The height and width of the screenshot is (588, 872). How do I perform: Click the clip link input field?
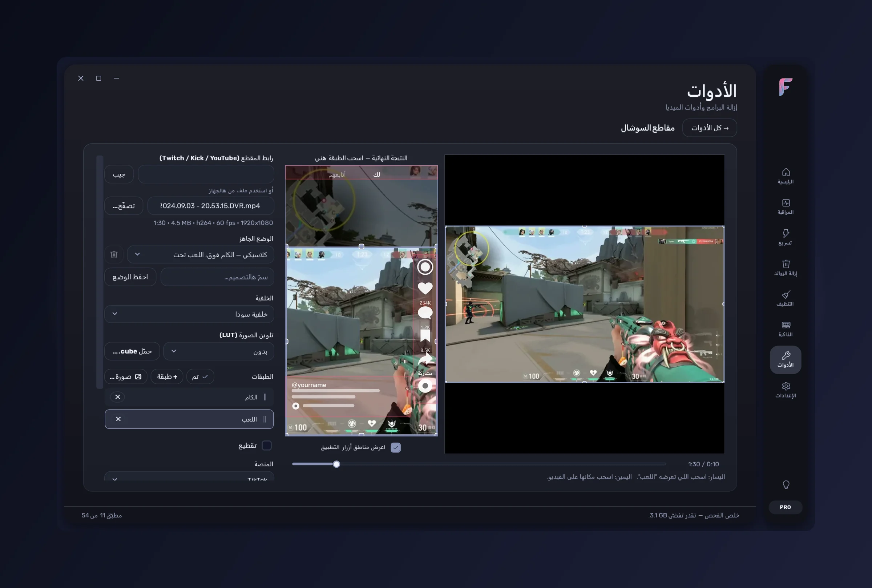pyautogui.click(x=206, y=174)
